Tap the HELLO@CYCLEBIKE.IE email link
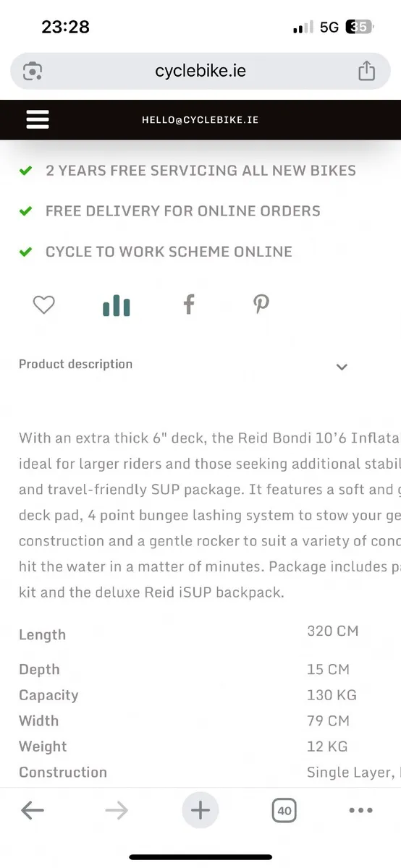Screen dimensions: 401x868 point(200,119)
